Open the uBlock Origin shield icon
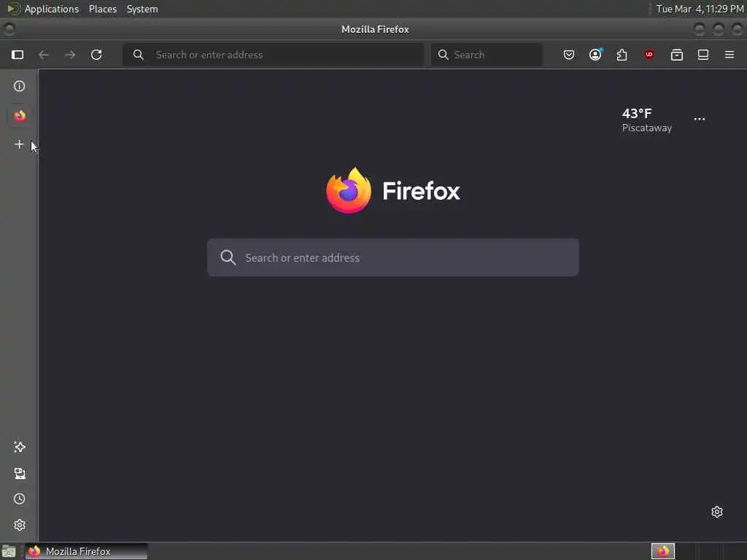This screenshot has width=747, height=560. coord(649,55)
